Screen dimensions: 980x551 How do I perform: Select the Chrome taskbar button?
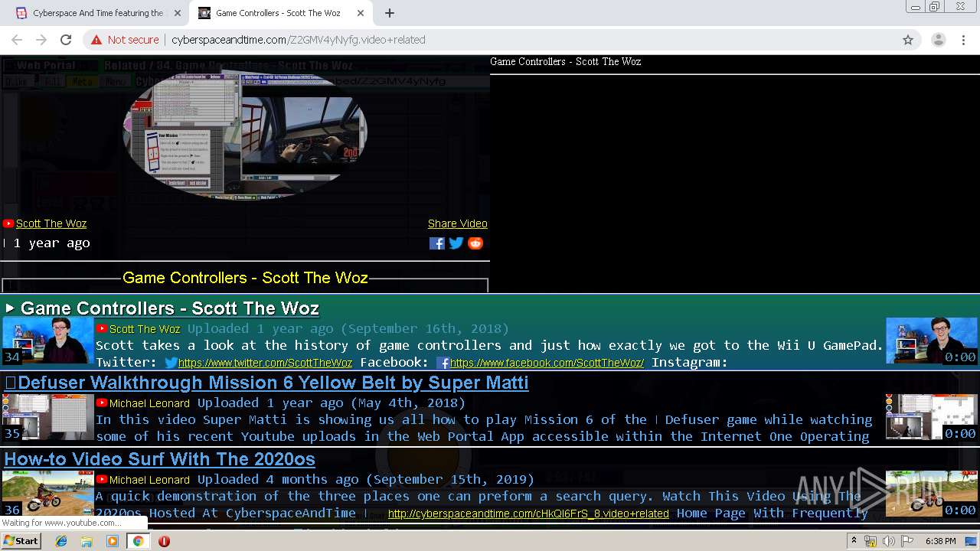pos(138,541)
